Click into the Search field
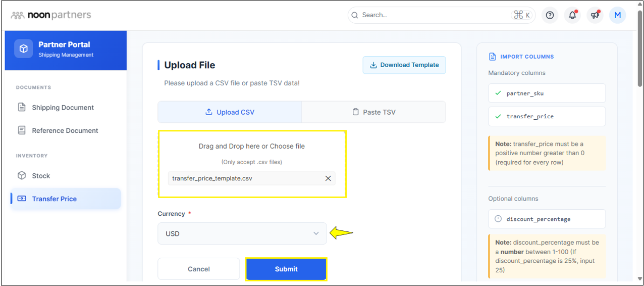The width and height of the screenshot is (644, 286). (434, 15)
